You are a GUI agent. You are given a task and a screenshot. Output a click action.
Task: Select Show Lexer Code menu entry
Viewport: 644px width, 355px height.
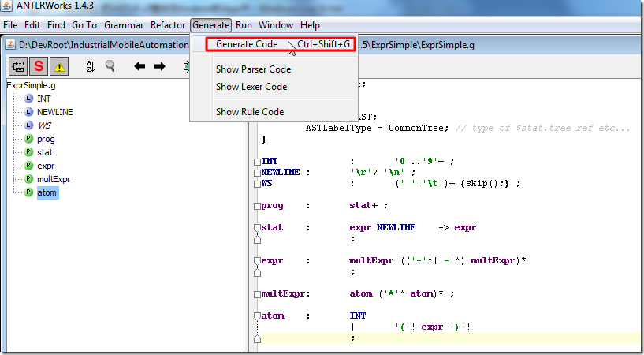[251, 87]
